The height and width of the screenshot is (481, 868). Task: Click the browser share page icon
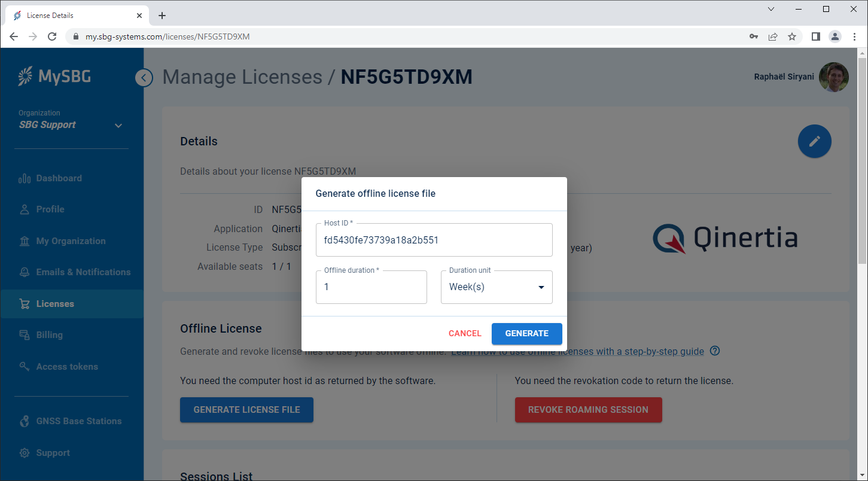(x=773, y=36)
